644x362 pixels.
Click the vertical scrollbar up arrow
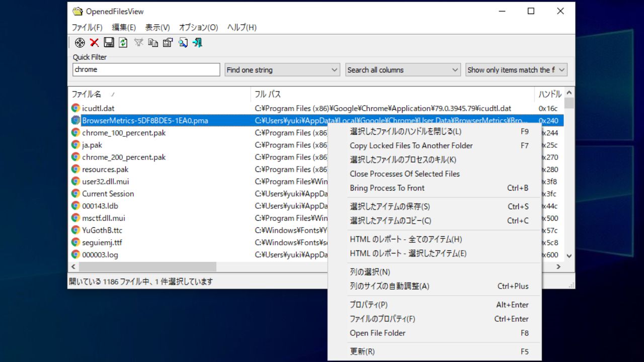569,93
